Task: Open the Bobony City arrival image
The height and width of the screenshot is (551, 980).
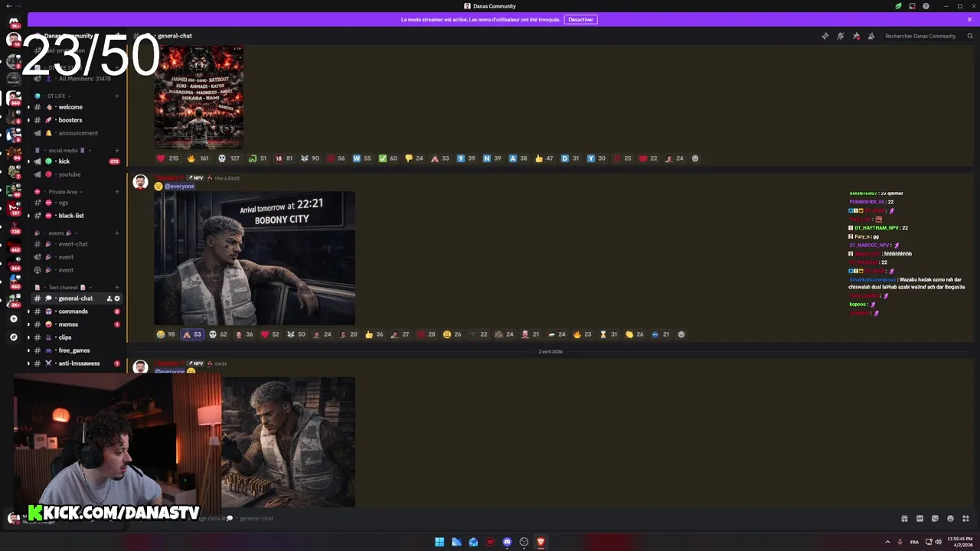Action: point(254,259)
